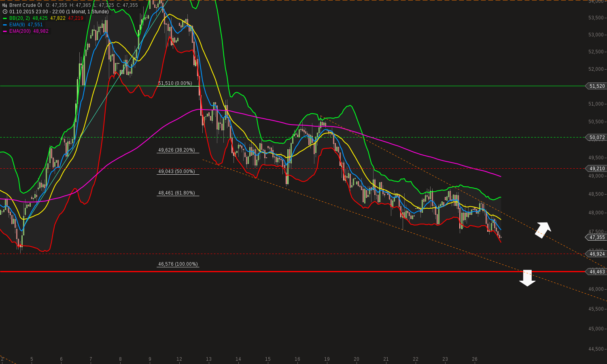
Task: Click the 46,000 price axis label
Action: (x=596, y=289)
